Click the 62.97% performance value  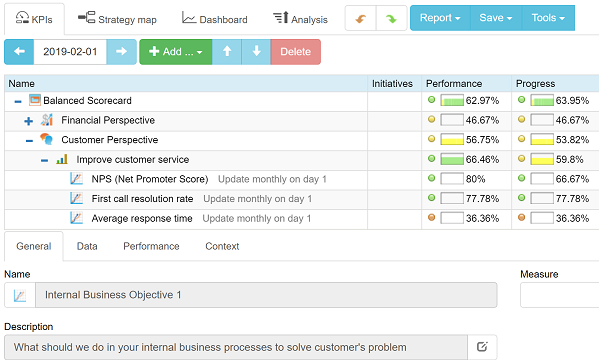(482, 101)
